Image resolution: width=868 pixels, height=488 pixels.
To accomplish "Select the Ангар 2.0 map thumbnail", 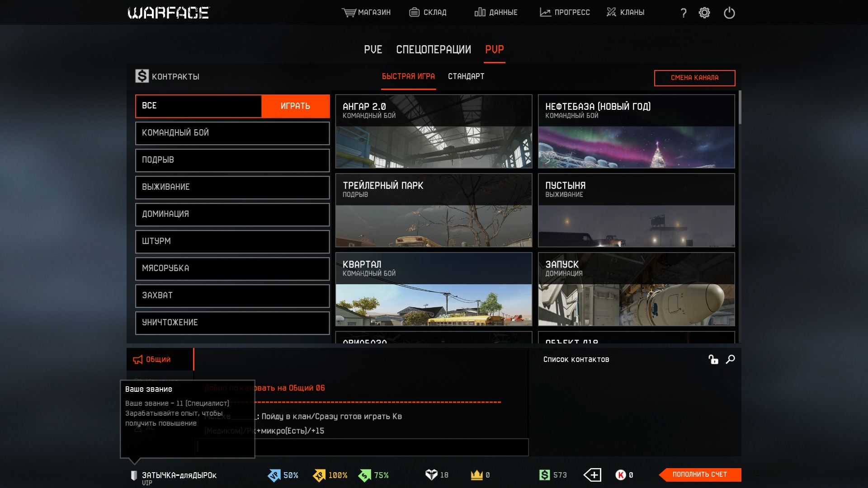I will coord(434,131).
